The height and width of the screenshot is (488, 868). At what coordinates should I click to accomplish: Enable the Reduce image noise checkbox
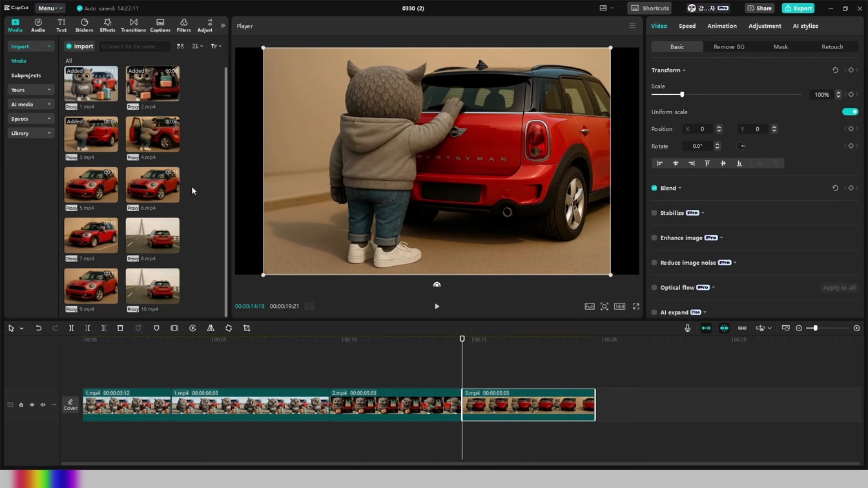[654, 263]
